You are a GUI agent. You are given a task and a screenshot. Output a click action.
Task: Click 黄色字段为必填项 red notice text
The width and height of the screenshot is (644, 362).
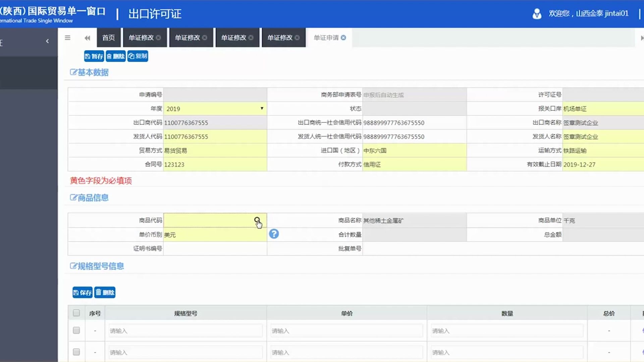pos(101,181)
